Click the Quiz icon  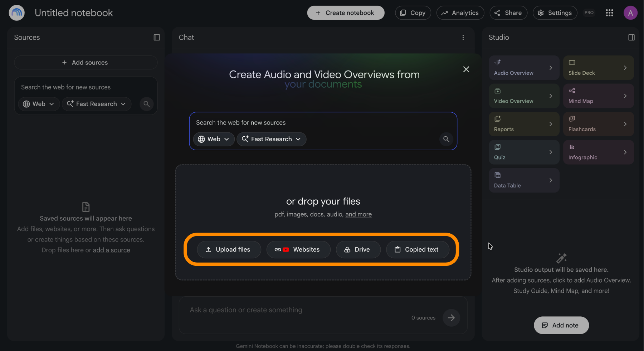point(497,147)
